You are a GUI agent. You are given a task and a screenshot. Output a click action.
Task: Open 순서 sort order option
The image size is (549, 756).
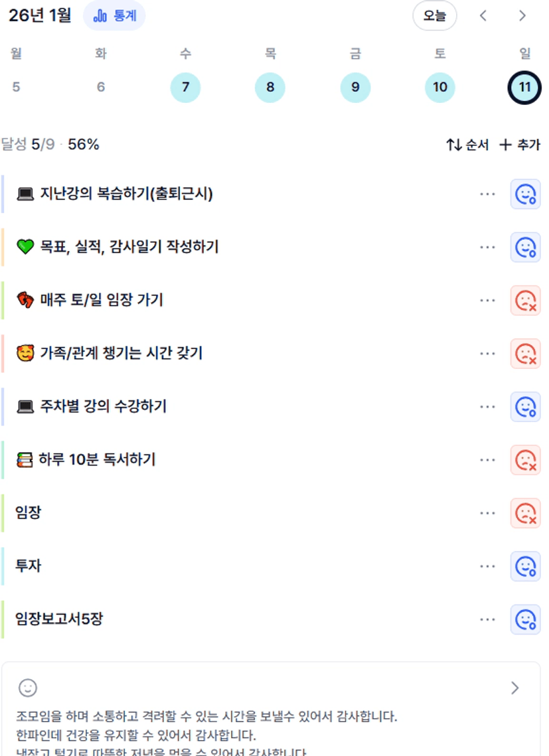pyautogui.click(x=467, y=145)
